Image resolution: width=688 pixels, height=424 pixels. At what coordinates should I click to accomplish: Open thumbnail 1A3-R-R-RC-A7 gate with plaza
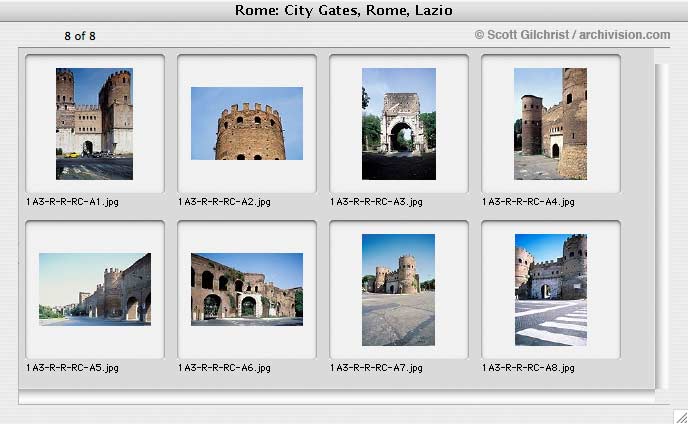click(398, 290)
